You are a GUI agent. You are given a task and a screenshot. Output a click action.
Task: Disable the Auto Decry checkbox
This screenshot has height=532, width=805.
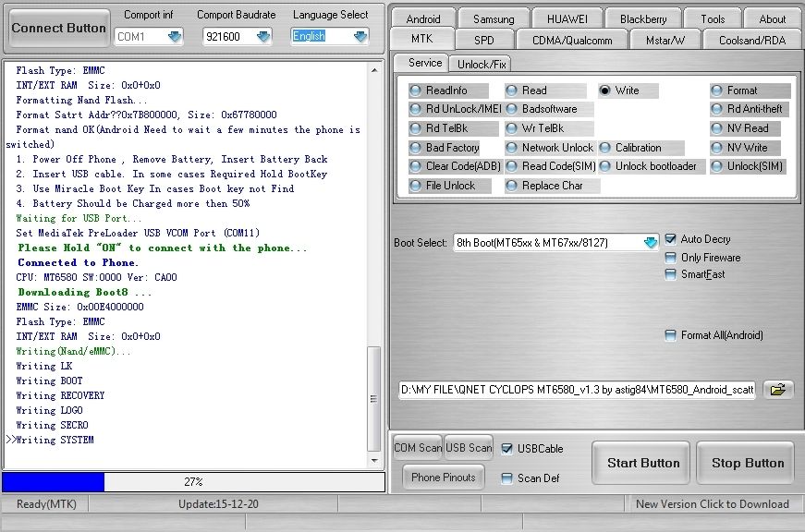tap(671, 239)
